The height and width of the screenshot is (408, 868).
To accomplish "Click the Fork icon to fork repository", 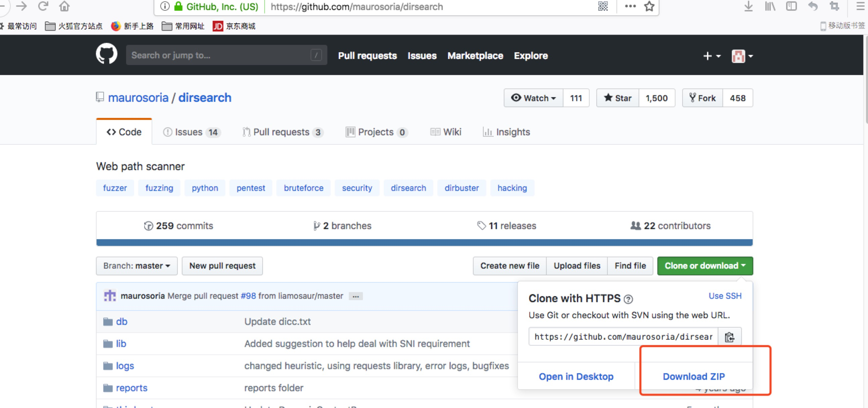I will coord(702,98).
